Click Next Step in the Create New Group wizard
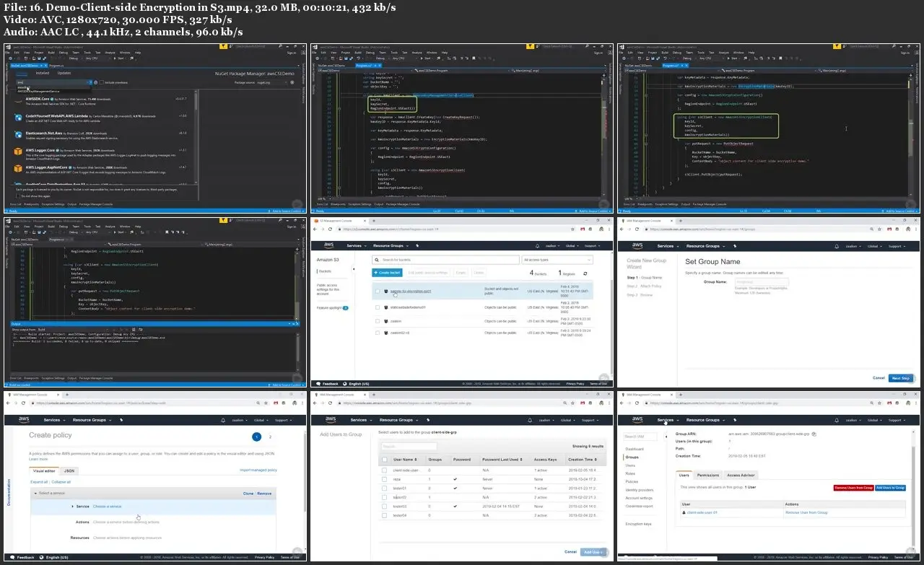 (900, 378)
